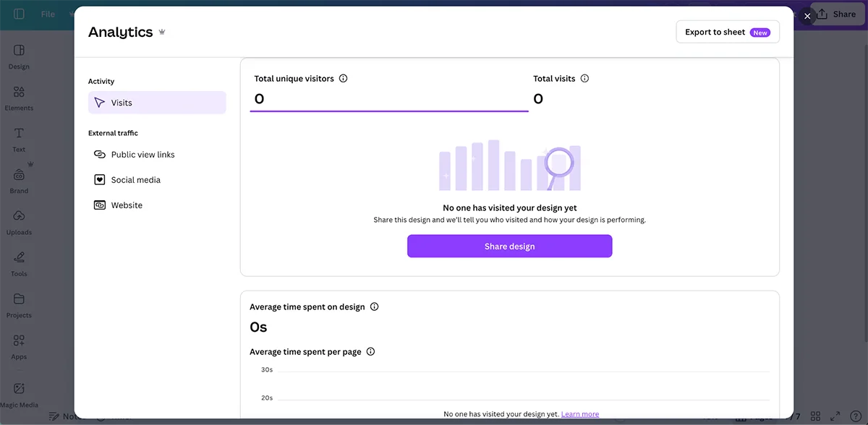Viewport: 868px width, 425px height.
Task: Click the Share button in top bar
Action: point(838,14)
